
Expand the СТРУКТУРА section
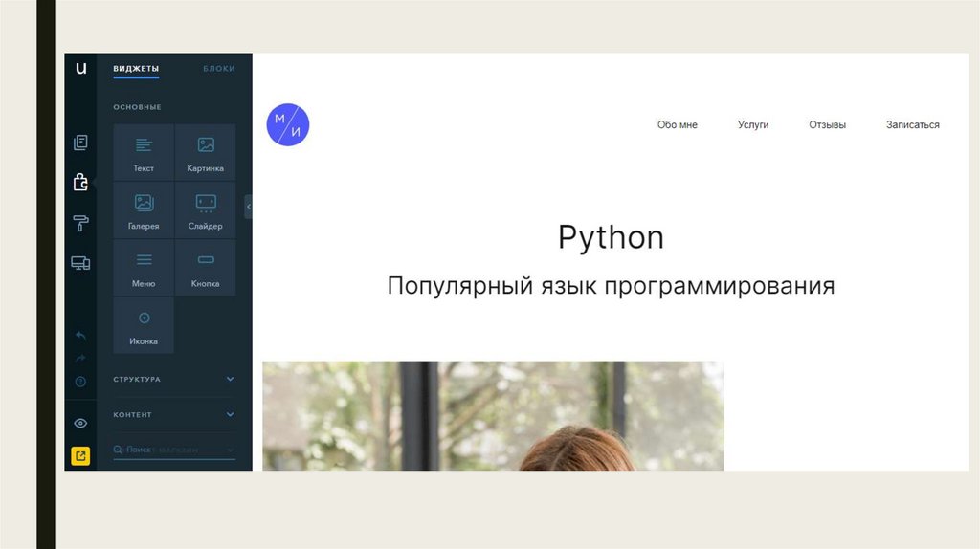coord(174,379)
